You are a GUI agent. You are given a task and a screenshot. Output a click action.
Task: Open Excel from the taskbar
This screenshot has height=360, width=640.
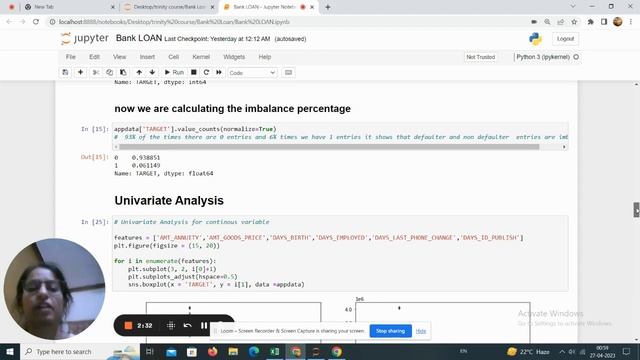(x=274, y=351)
